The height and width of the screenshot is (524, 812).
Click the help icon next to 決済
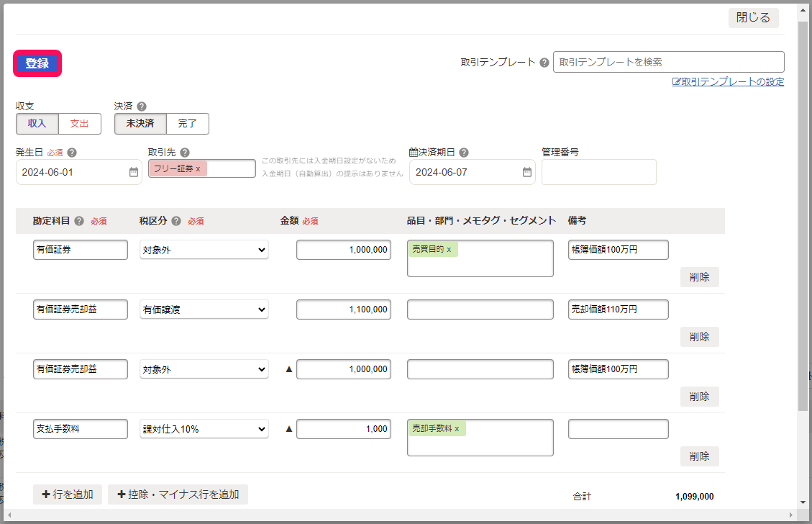pyautogui.click(x=142, y=107)
